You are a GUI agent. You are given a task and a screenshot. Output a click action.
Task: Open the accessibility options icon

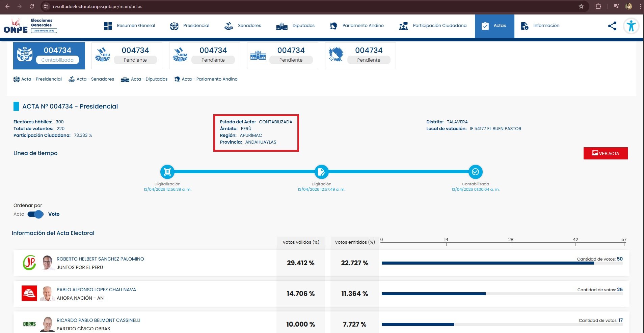pyautogui.click(x=630, y=26)
